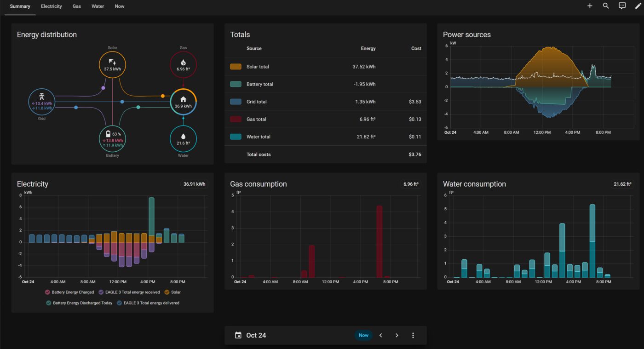
Task: Click the Battery total row label
Action: tap(260, 84)
